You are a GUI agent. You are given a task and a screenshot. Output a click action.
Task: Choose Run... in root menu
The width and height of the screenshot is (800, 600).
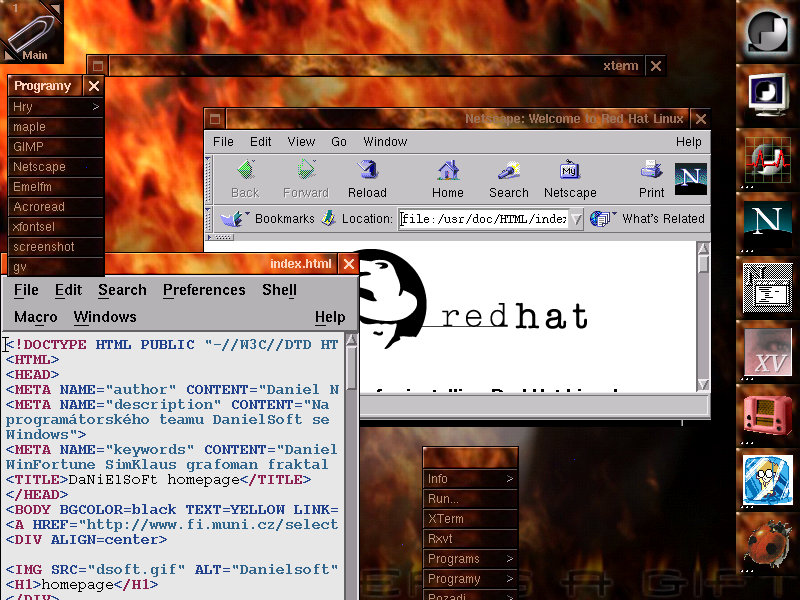click(470, 498)
